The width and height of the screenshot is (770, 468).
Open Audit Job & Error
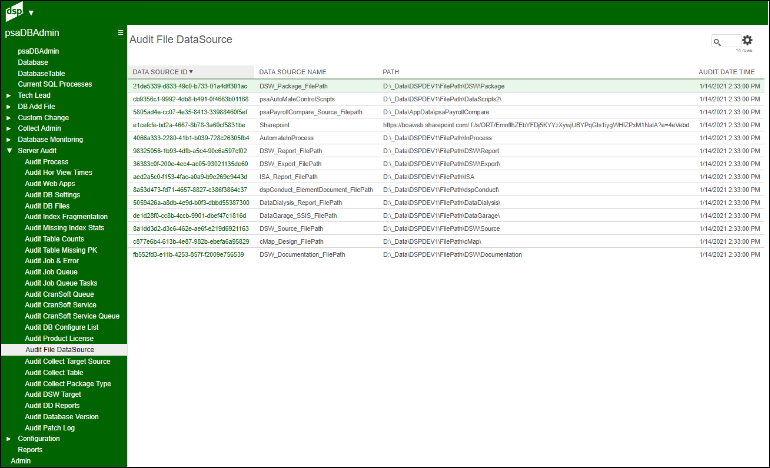(52, 261)
